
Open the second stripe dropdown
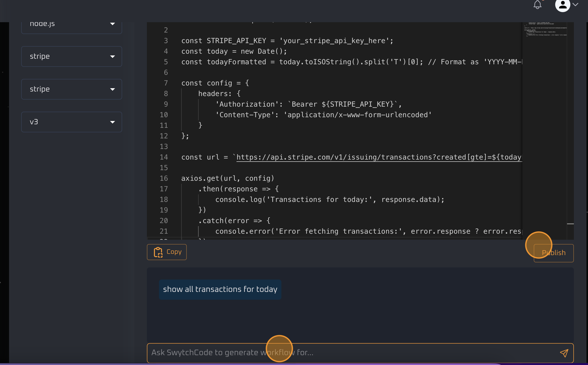(72, 89)
